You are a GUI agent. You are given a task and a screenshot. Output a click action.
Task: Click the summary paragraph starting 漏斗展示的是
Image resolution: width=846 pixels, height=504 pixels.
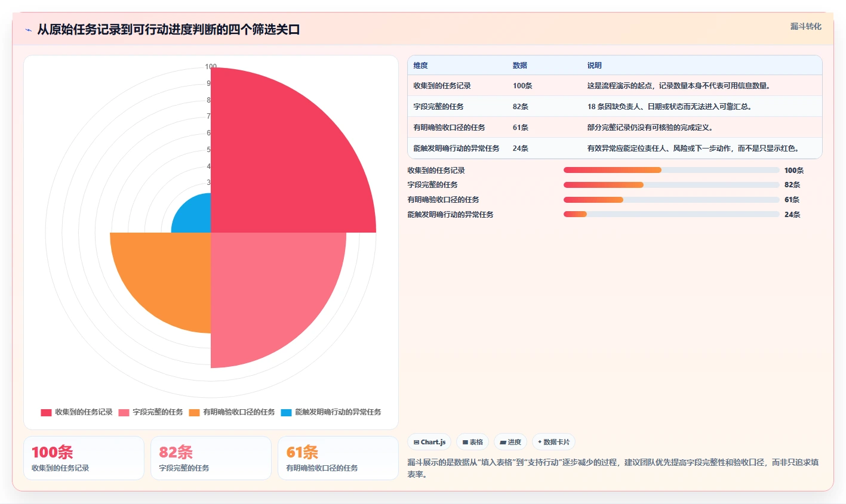pyautogui.click(x=613, y=468)
